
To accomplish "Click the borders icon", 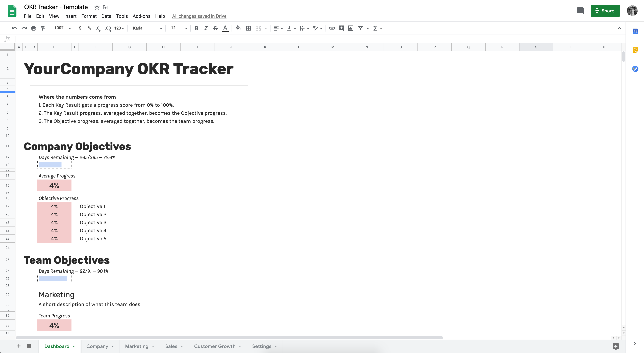I will pos(248,28).
